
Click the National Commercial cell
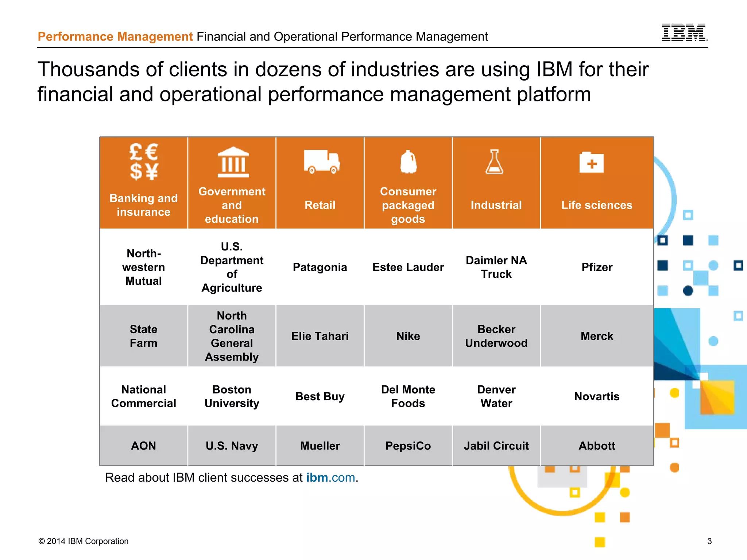(144, 396)
